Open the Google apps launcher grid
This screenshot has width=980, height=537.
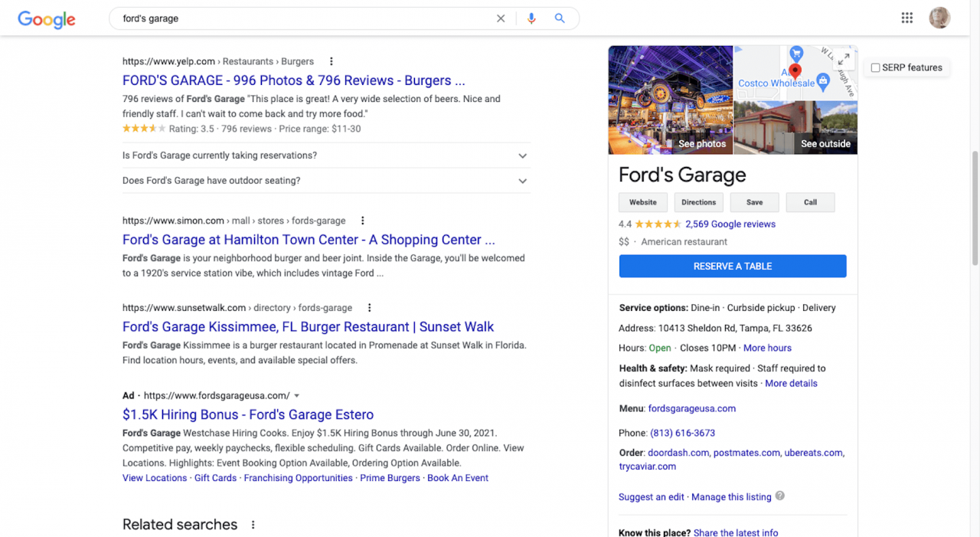click(906, 17)
